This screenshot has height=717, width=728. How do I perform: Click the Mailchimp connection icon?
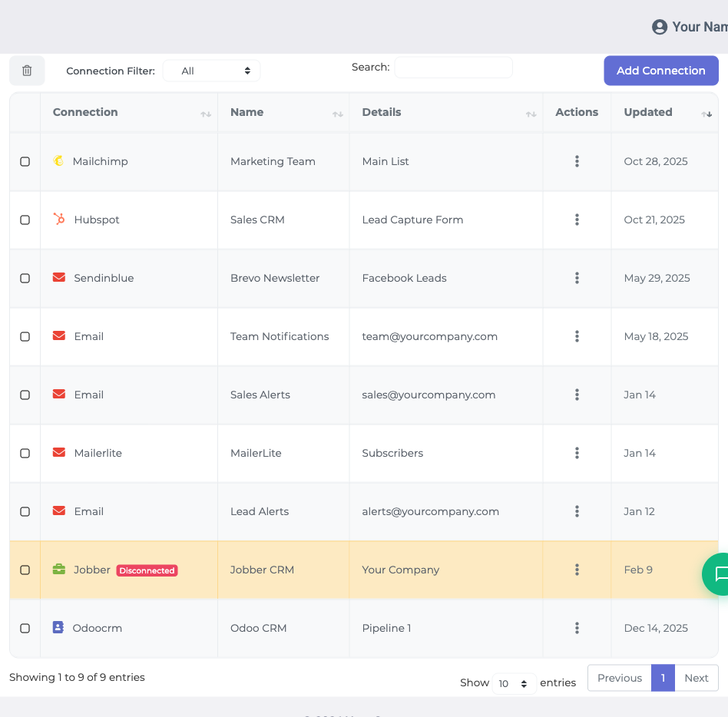60,161
